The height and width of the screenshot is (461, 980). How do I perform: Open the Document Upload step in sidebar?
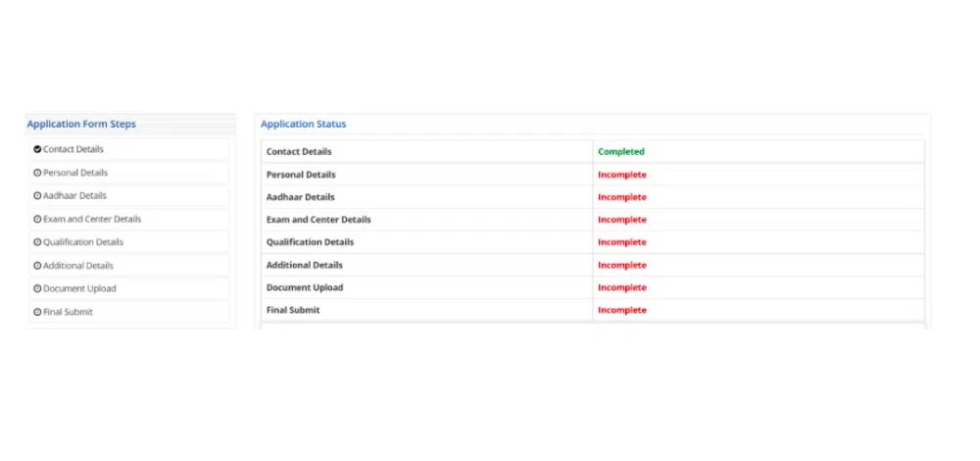tap(79, 289)
